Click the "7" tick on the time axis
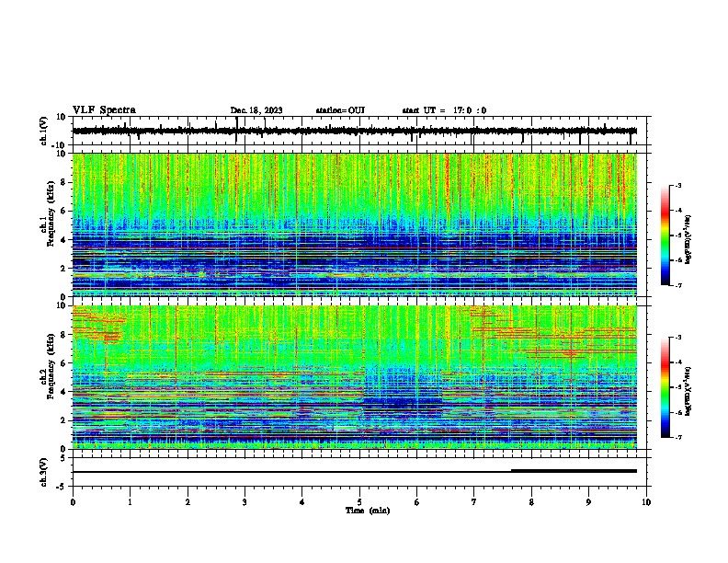 pyautogui.click(x=474, y=502)
